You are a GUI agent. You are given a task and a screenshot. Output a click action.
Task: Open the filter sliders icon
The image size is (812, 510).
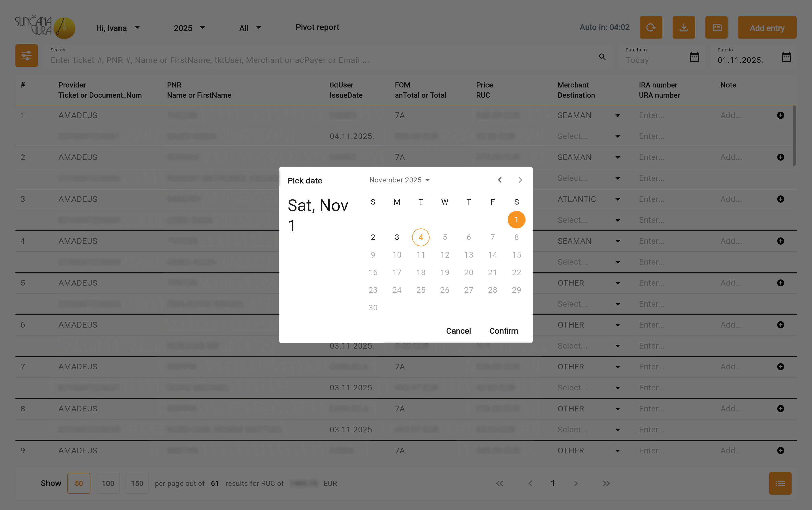26,56
